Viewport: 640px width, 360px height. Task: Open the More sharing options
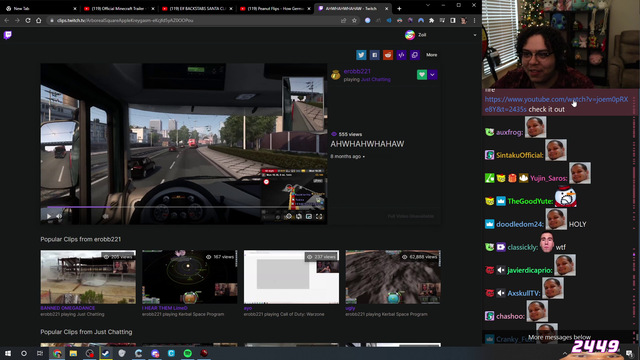(431, 55)
